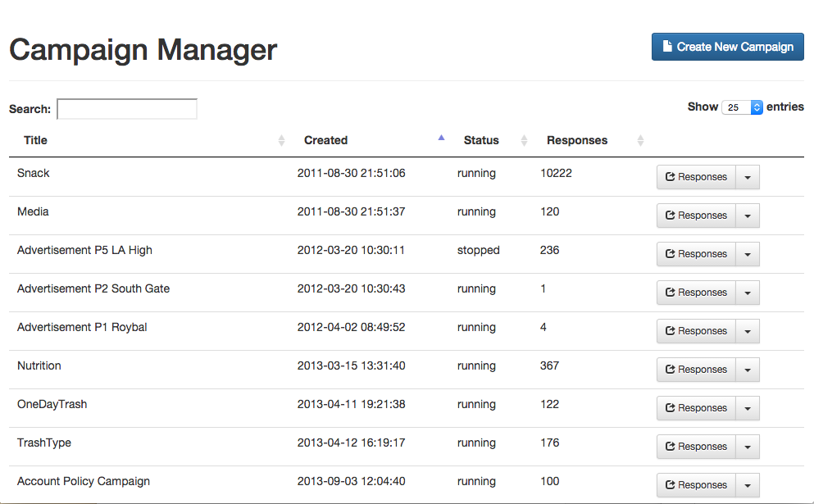Toggle the TrashType row dropdown caret
Image resolution: width=814 pixels, height=504 pixels.
tap(747, 447)
